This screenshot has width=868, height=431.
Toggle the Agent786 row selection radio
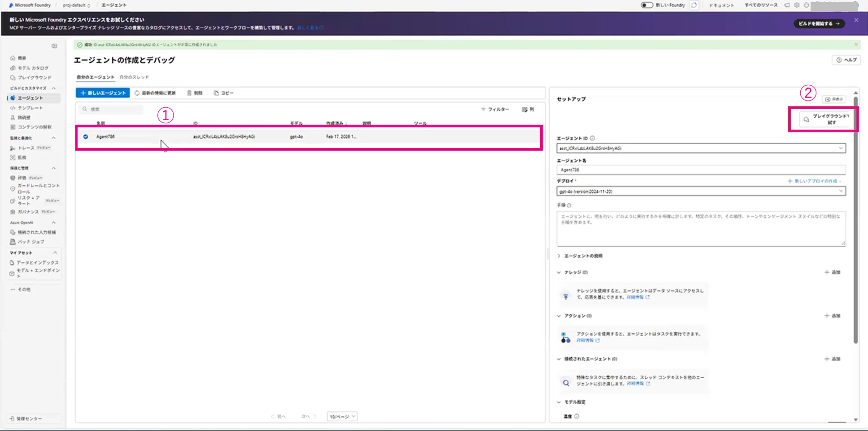tap(86, 137)
